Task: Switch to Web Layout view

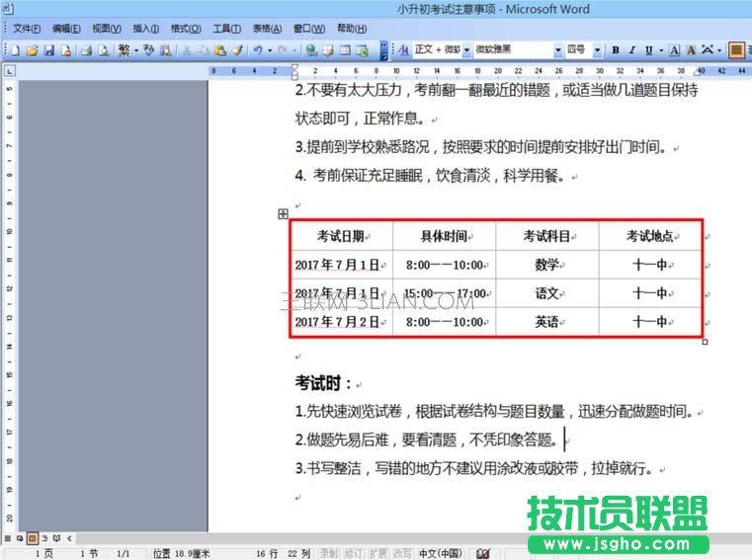Action: [20, 538]
